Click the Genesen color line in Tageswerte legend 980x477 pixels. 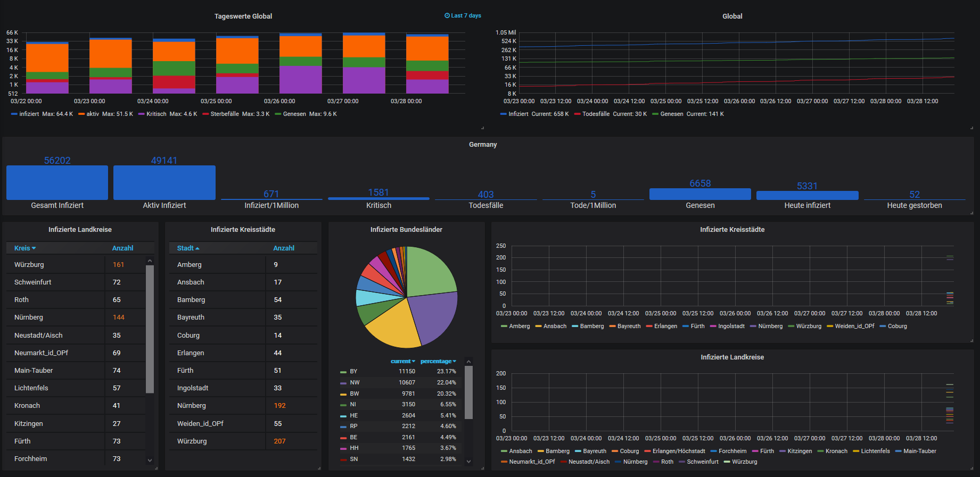coord(278,114)
